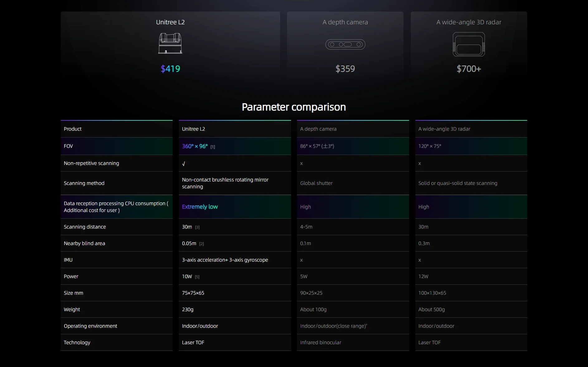Click the "Scanning method" row label
Image resolution: width=588 pixels, height=367 pixels.
84,183
